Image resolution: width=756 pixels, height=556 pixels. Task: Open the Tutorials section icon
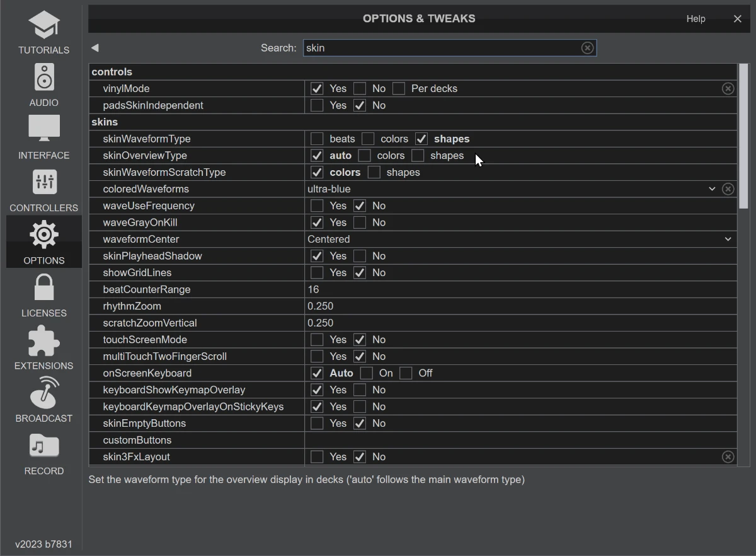(43, 26)
